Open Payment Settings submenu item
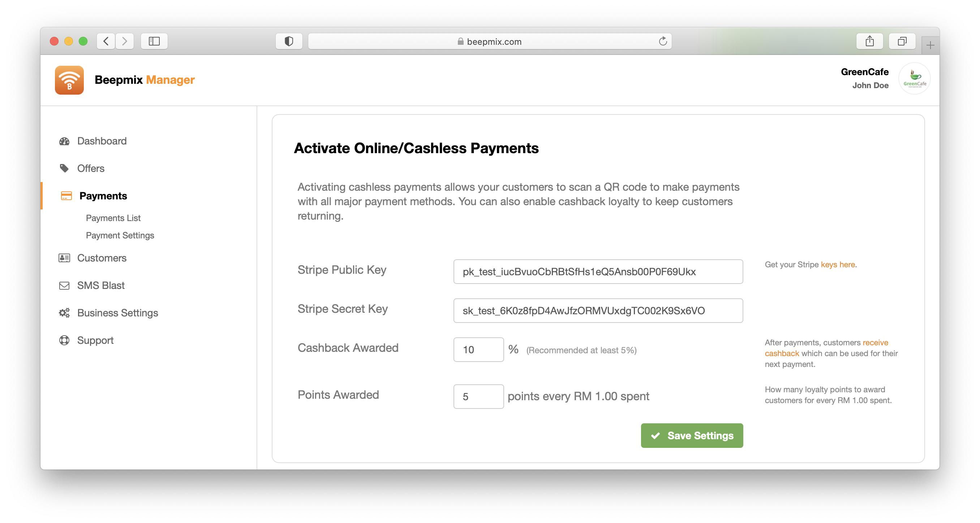 click(120, 235)
